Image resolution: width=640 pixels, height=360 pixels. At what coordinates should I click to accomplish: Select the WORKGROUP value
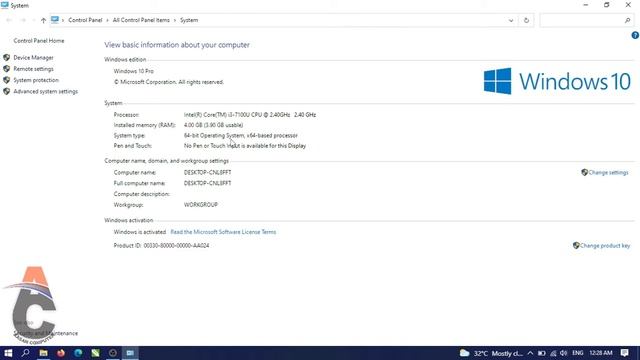(201, 204)
